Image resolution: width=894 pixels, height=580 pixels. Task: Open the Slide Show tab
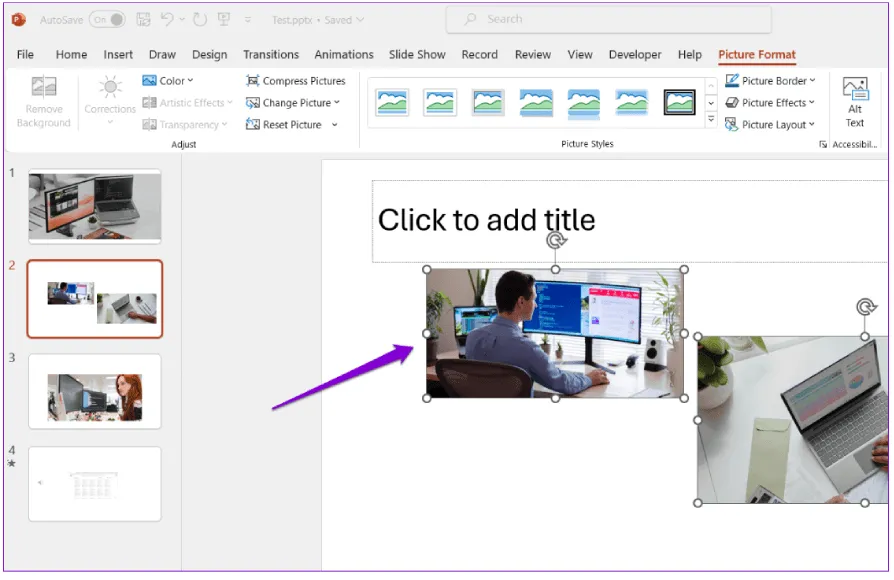[x=418, y=55]
